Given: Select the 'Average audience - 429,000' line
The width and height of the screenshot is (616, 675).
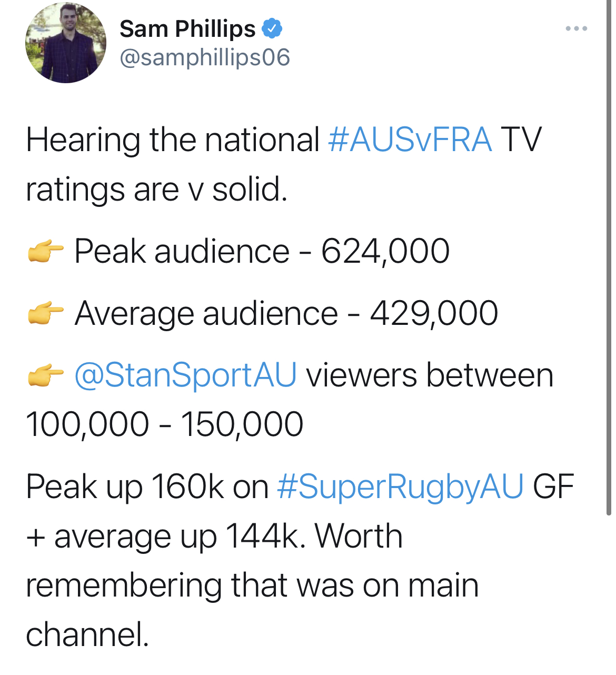Looking at the screenshot, I should pyautogui.click(x=286, y=313).
